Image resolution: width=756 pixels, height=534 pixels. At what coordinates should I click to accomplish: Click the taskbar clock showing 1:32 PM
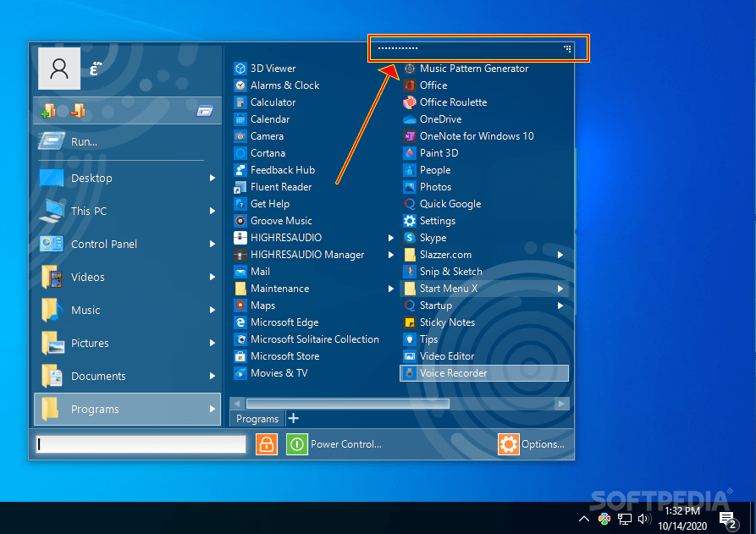(x=682, y=511)
